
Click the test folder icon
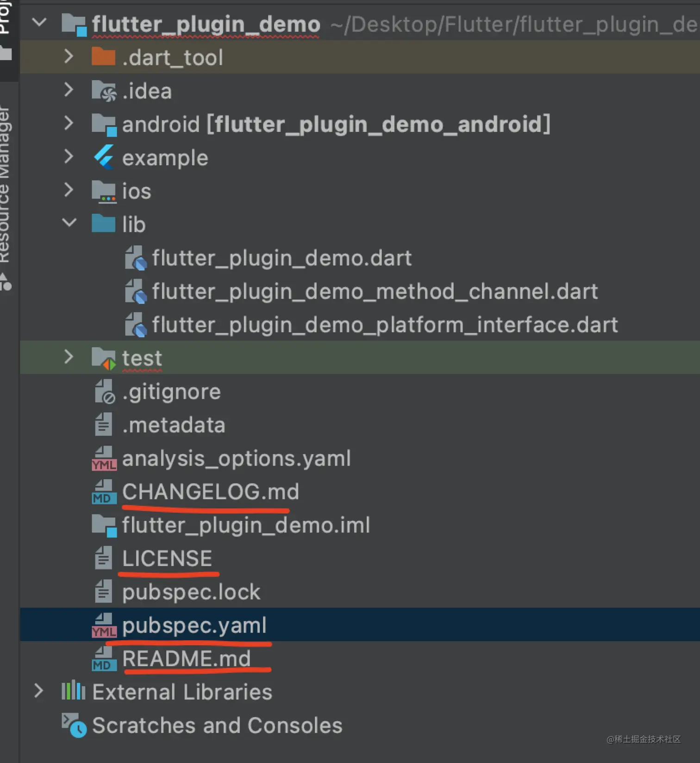[x=103, y=358]
